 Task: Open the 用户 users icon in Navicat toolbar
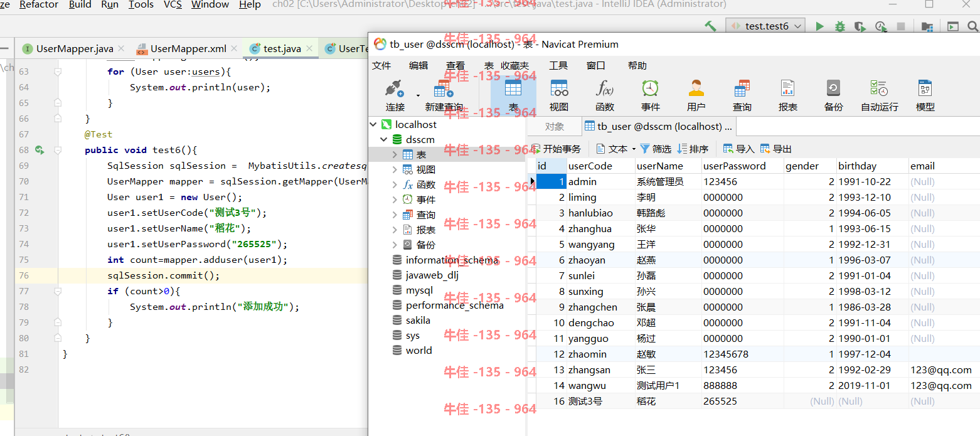696,88
